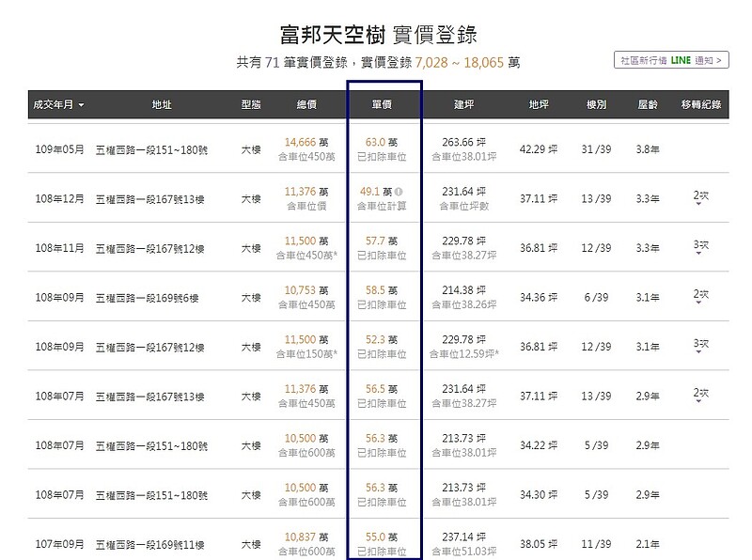The image size is (752, 560).
Task: Select the 34.30 坪 land area
Action: click(x=539, y=495)
